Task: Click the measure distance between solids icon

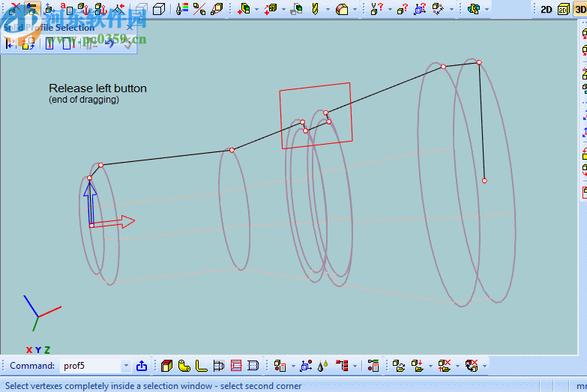Action: point(438,8)
